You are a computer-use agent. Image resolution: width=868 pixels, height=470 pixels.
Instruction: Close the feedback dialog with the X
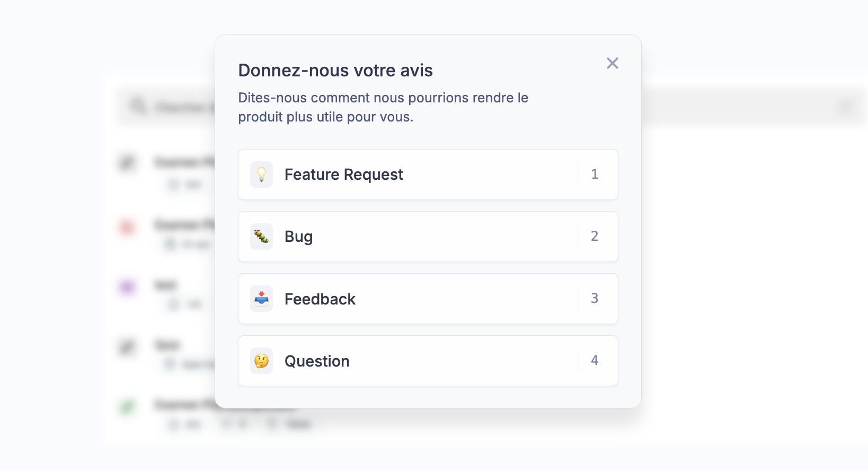[x=613, y=63]
